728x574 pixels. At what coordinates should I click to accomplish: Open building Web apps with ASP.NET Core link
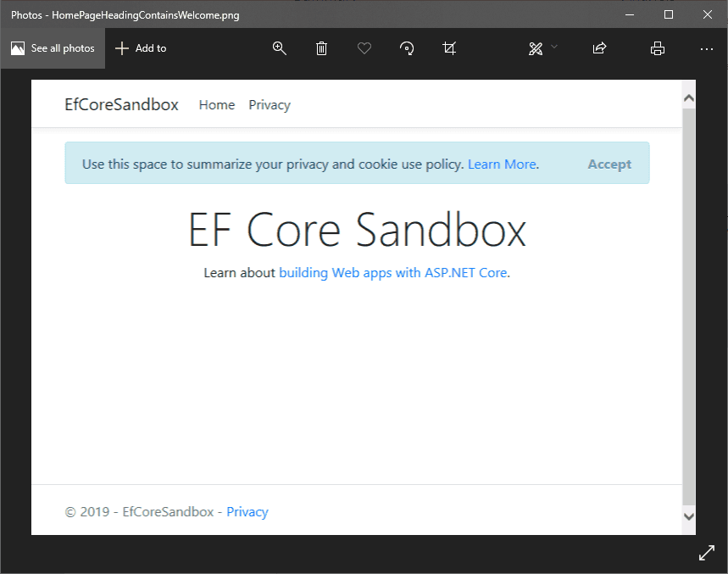393,272
